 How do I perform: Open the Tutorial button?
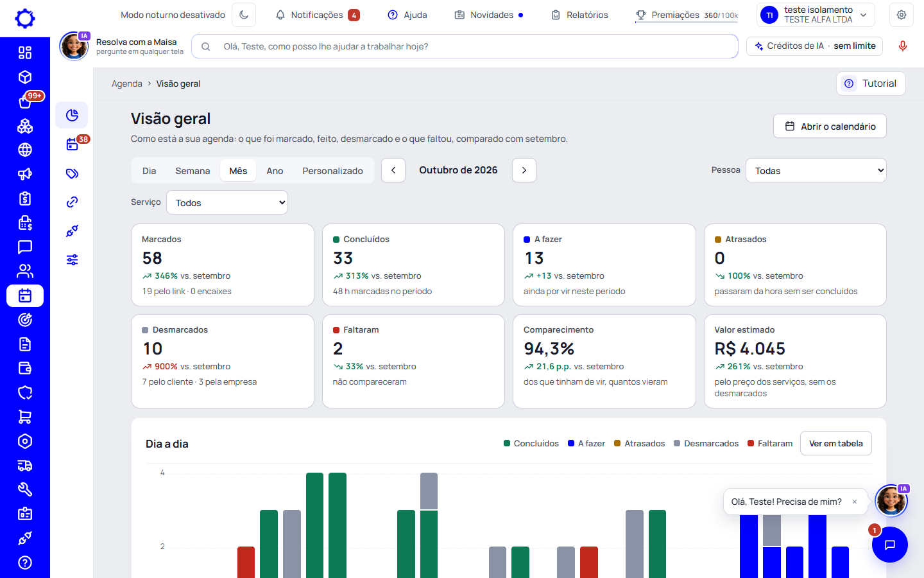871,83
